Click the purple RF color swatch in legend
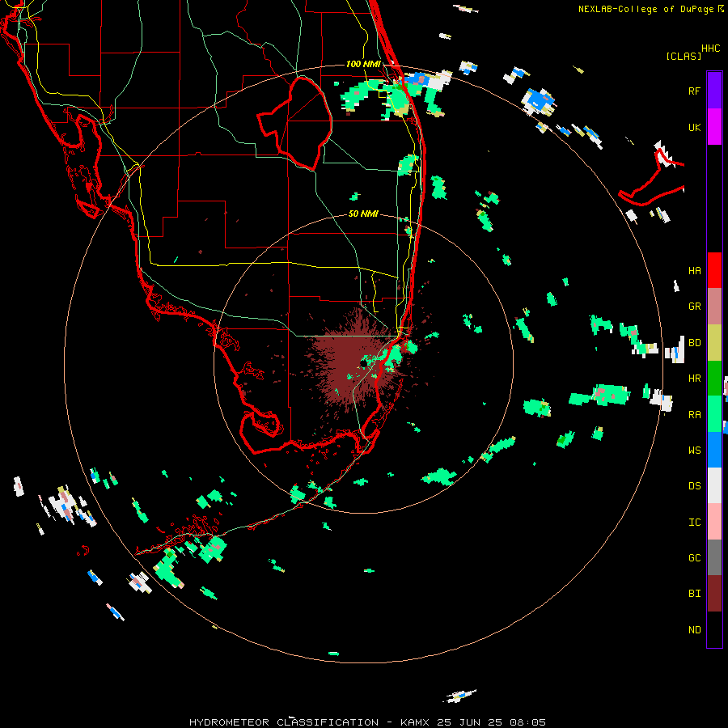 click(x=714, y=91)
